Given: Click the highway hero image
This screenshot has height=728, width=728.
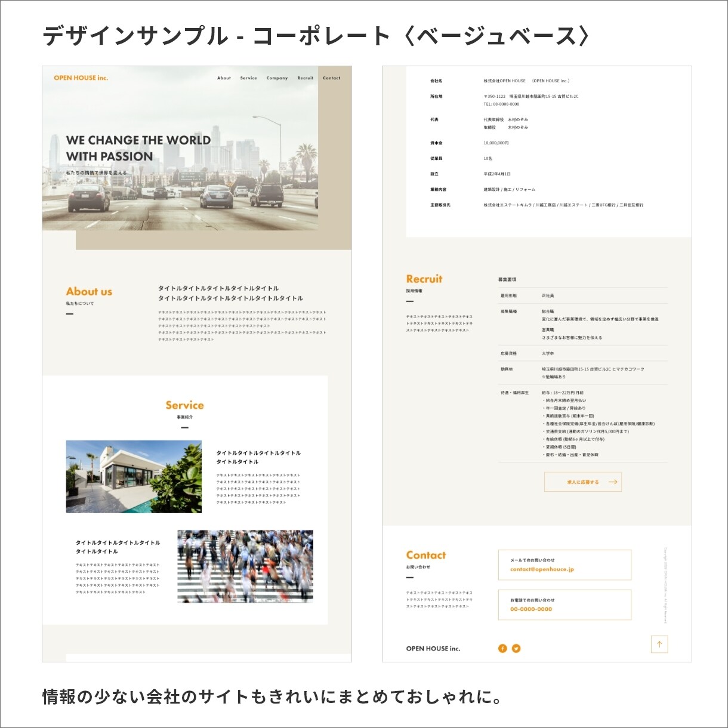Looking at the screenshot, I should tap(180, 149).
